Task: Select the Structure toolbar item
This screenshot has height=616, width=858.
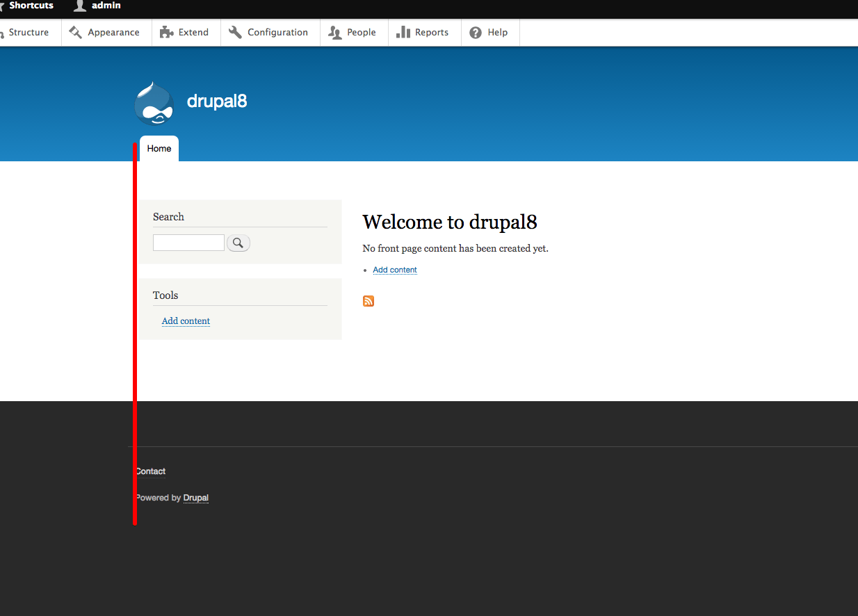Action: pyautogui.click(x=29, y=32)
